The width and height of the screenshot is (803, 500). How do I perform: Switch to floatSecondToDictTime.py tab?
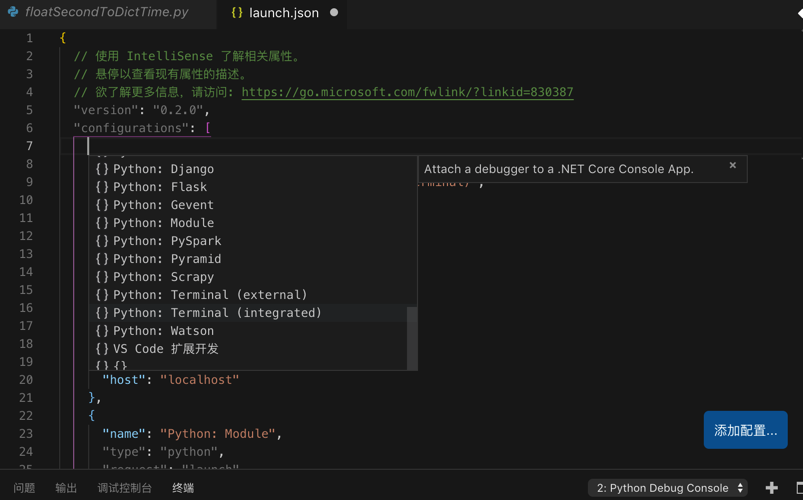(x=106, y=13)
